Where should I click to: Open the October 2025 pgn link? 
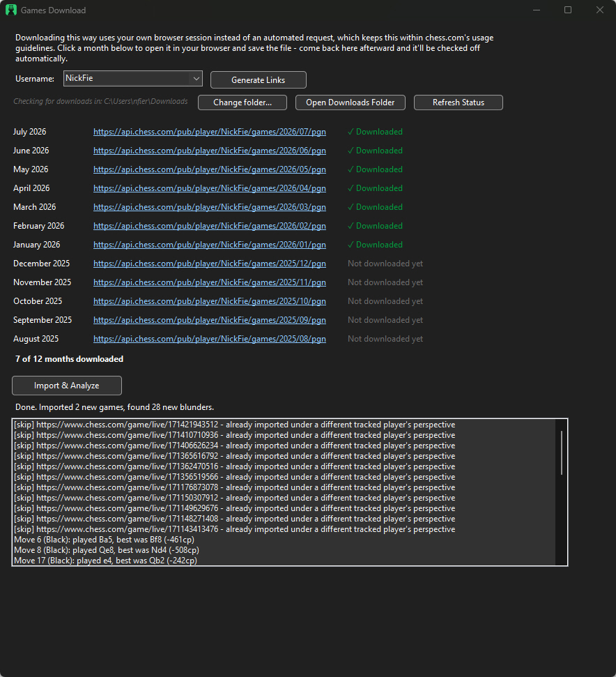pyautogui.click(x=210, y=301)
